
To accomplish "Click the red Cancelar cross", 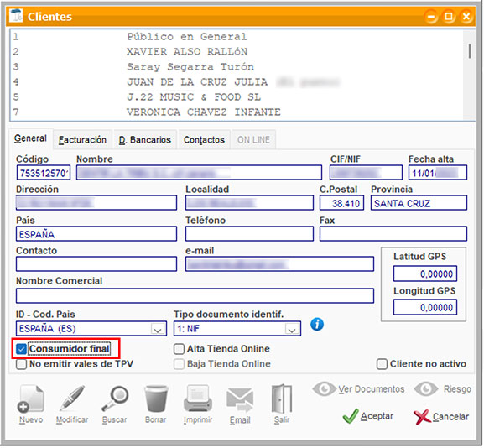I will (x=422, y=417).
